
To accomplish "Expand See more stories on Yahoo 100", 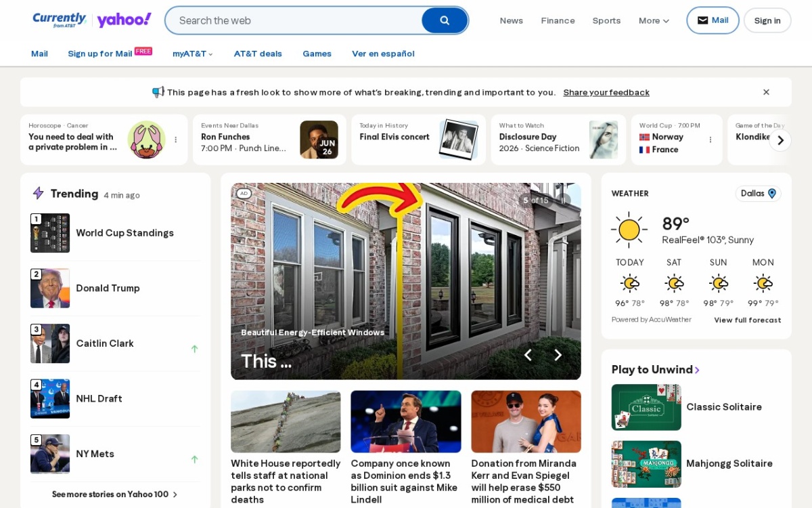I will pyautogui.click(x=115, y=494).
